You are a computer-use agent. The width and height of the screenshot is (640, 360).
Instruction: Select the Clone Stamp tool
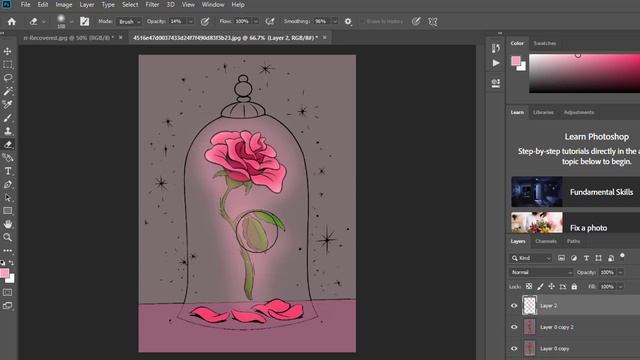click(7, 131)
